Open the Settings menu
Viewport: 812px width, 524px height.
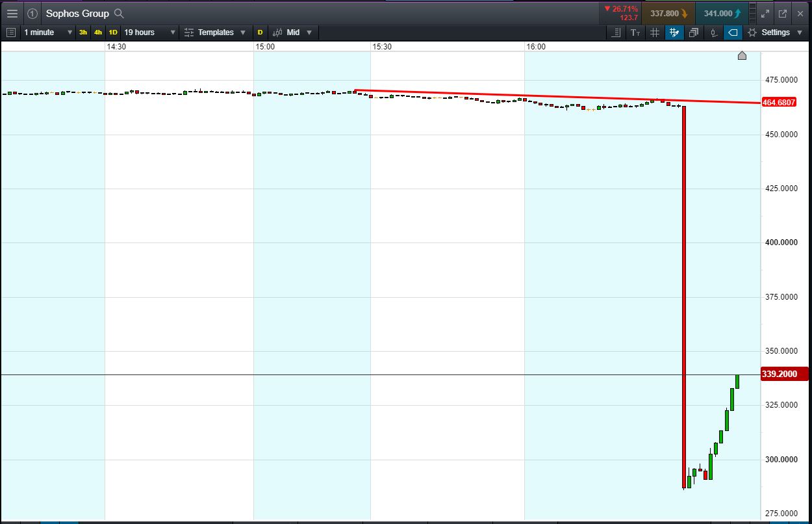(776, 33)
